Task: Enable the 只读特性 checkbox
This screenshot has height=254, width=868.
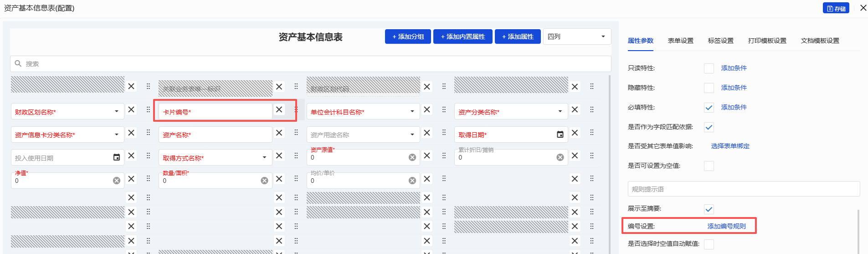Action: click(x=709, y=68)
